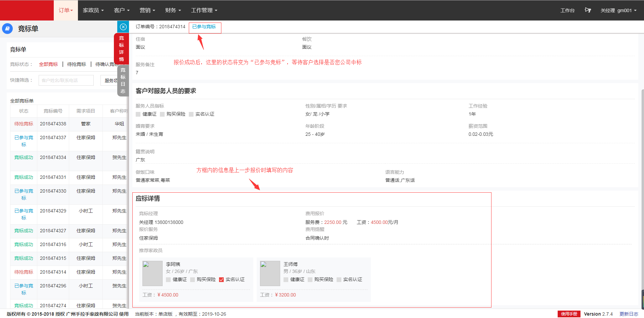Viewport: 644px width, 318px height.
Task: Open the 订单 menu
Action: coord(66,10)
